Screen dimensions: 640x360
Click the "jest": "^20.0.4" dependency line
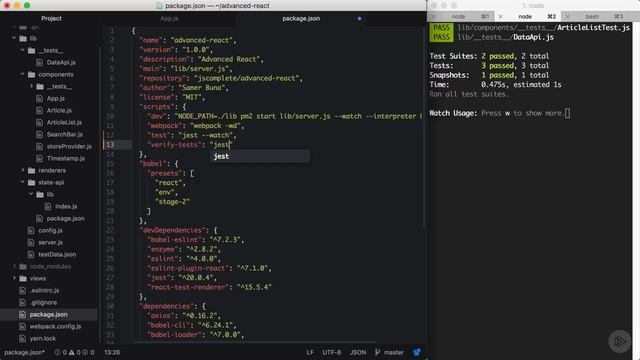click(182, 278)
